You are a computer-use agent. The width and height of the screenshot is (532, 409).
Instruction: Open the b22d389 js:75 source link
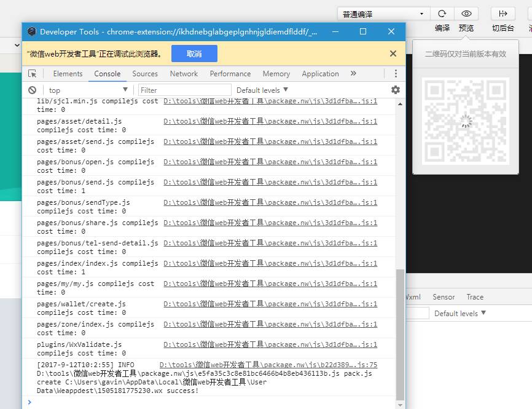(268, 365)
